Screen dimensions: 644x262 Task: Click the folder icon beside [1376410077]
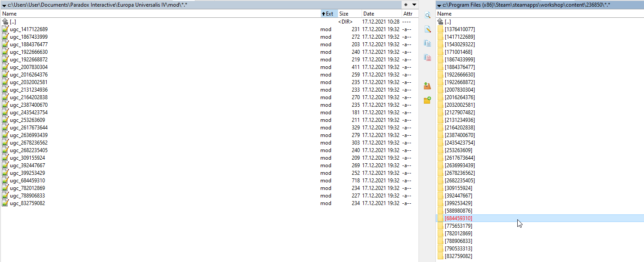click(440, 29)
